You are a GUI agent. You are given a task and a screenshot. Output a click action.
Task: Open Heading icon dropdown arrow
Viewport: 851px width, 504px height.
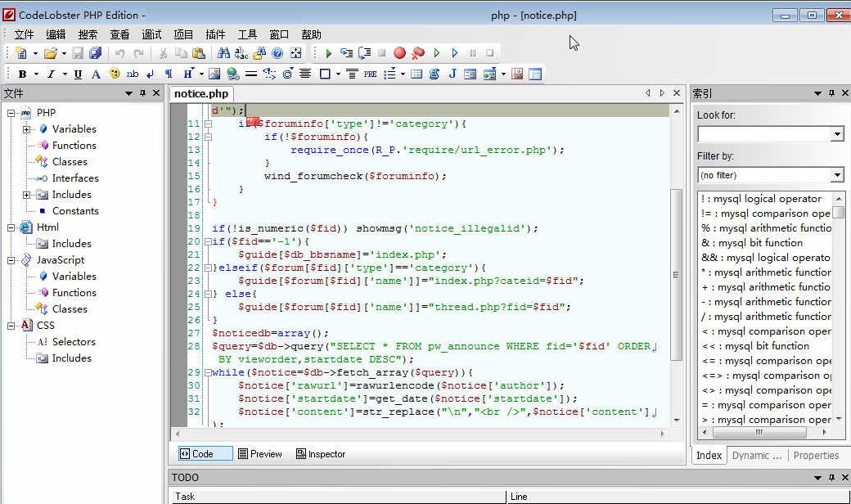tap(201, 74)
